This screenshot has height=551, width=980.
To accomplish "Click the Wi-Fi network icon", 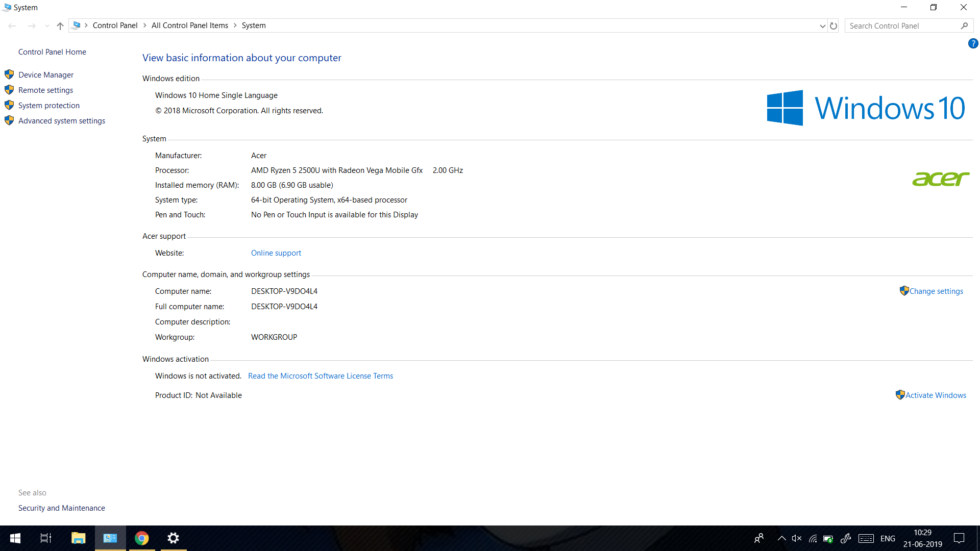I will pyautogui.click(x=813, y=538).
